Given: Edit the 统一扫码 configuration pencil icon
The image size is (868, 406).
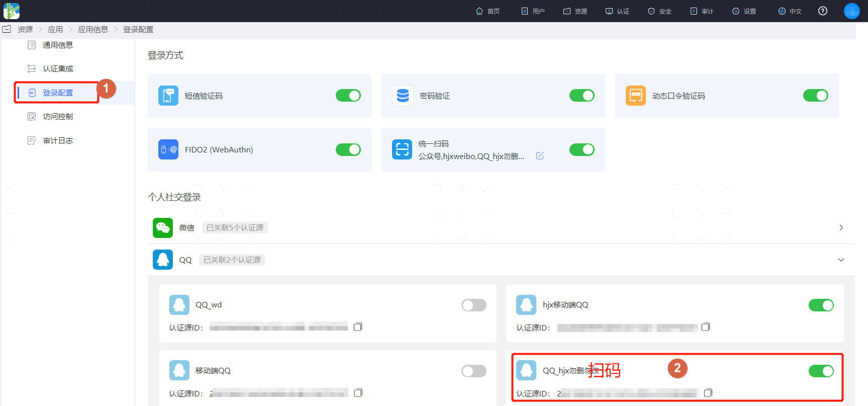Looking at the screenshot, I should click(x=540, y=156).
